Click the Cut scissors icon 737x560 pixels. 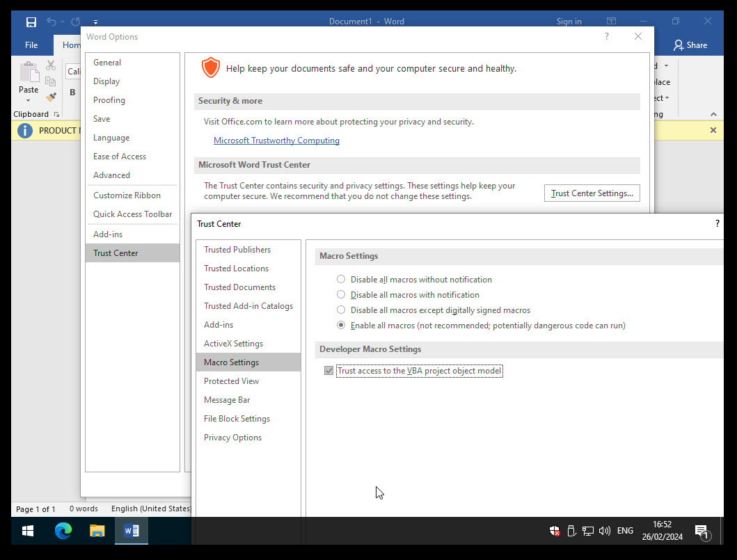(51, 65)
